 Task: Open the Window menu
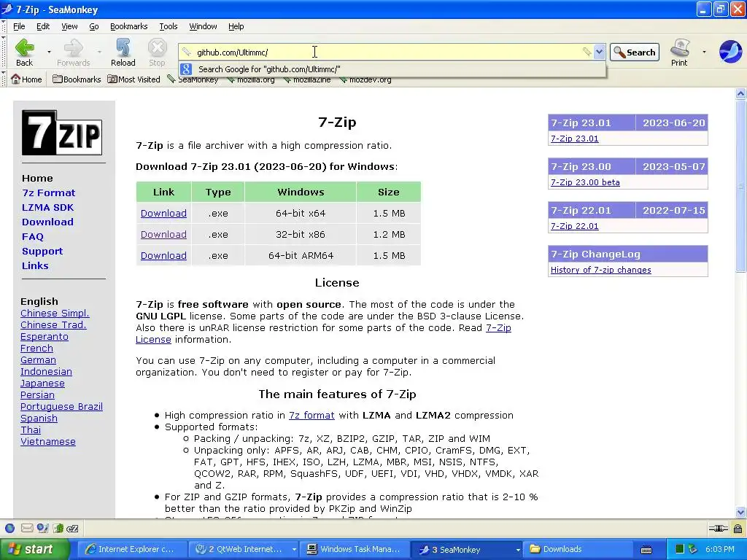(x=203, y=26)
